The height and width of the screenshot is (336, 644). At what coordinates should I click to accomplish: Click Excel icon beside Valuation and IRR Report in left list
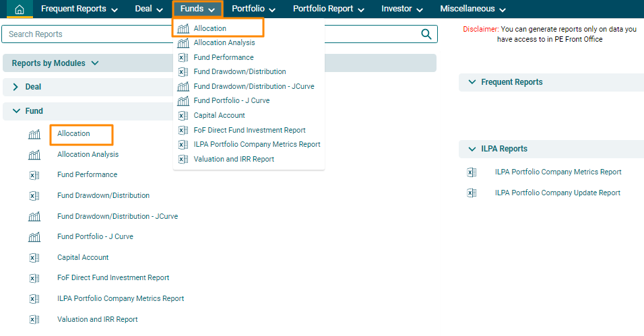(34, 319)
